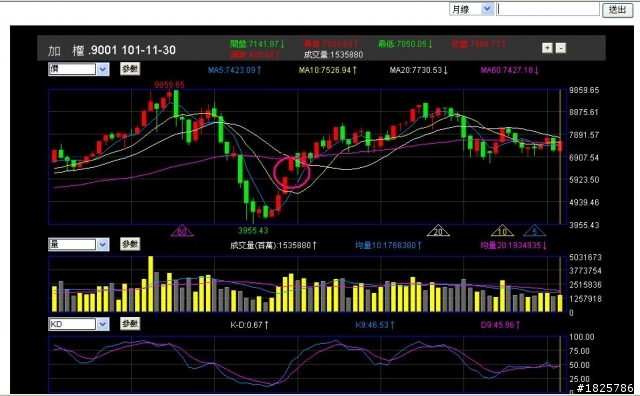Click the 60 moving-average triangle marker
Viewport: 640px width, 396px height.
(x=182, y=231)
